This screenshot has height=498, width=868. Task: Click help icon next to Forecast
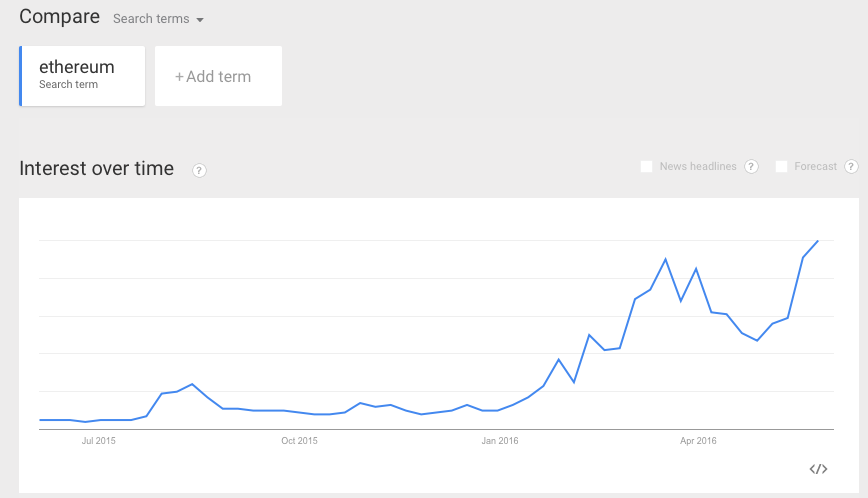pos(851,167)
